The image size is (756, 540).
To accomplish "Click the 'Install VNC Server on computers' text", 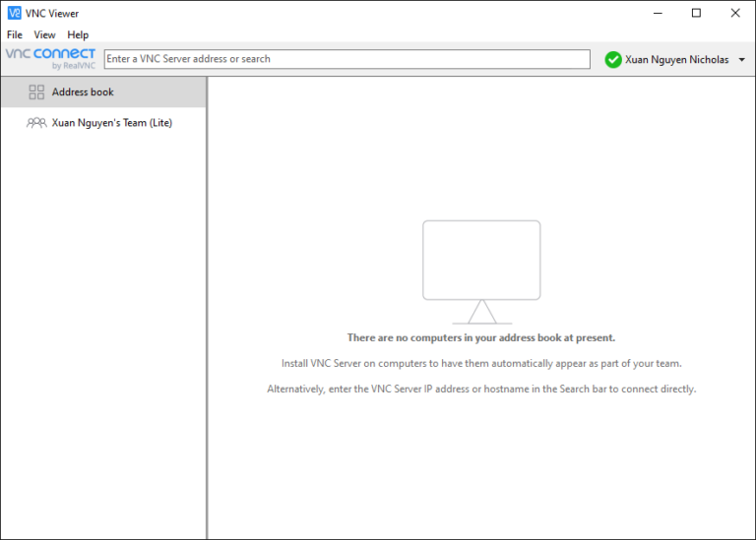I will click(x=480, y=363).
